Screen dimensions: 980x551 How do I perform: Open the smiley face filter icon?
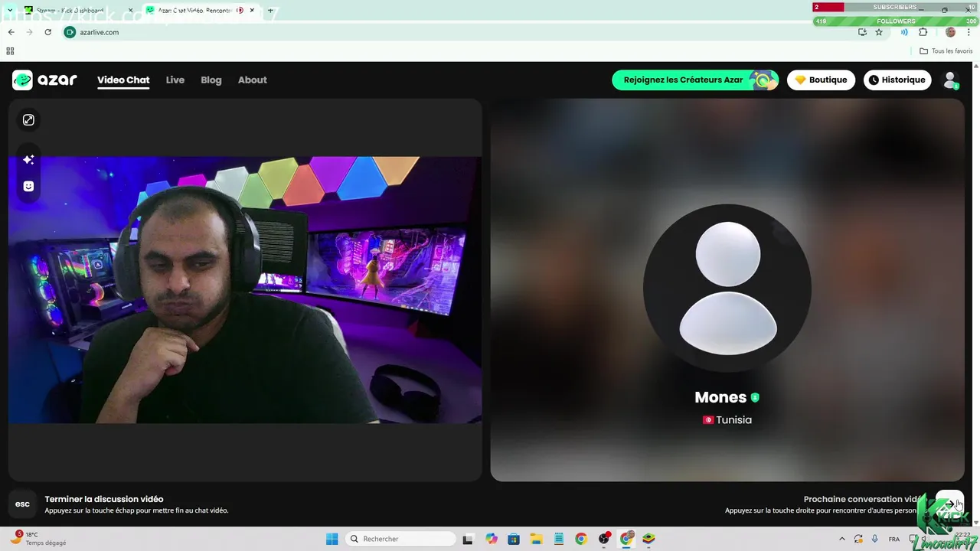28,186
